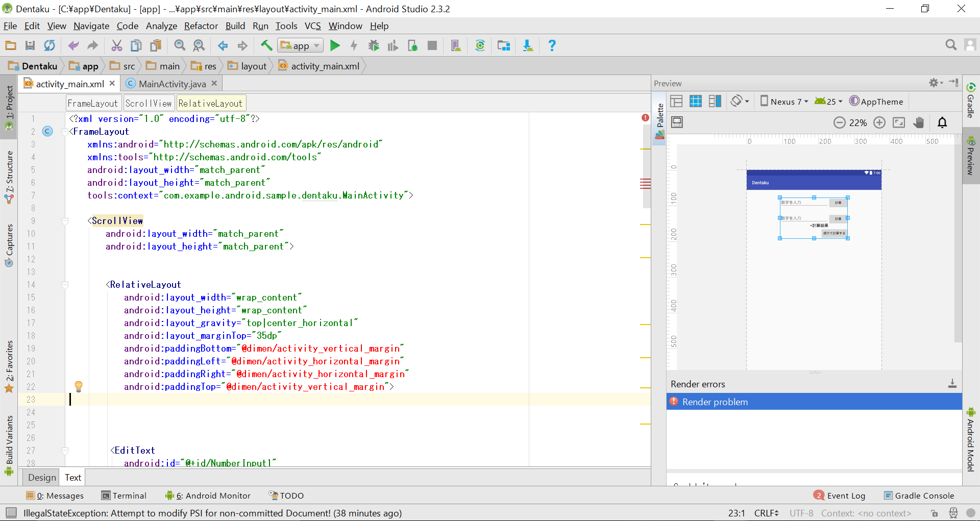
Task: Click the Search Everywhere magnifier
Action: 951,45
